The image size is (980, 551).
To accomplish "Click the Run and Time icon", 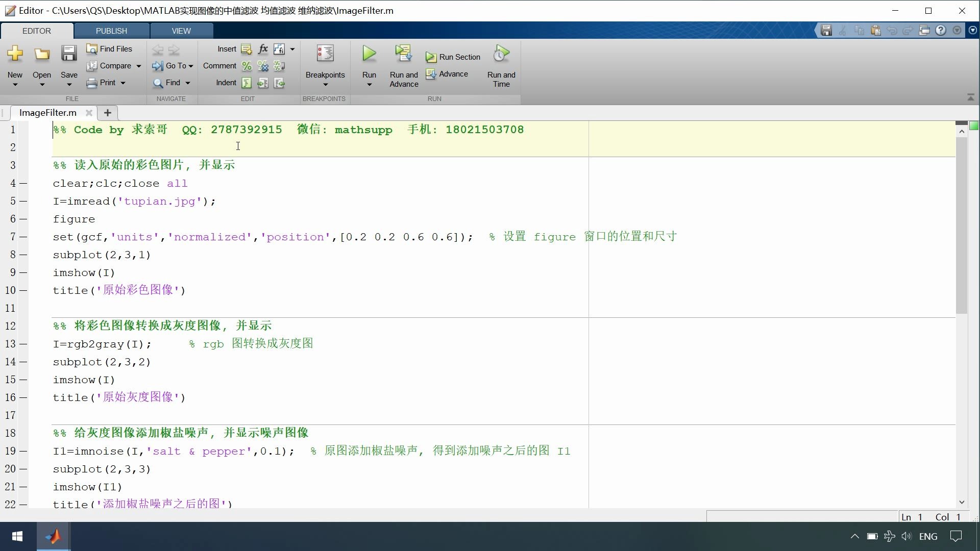I will click(x=501, y=54).
